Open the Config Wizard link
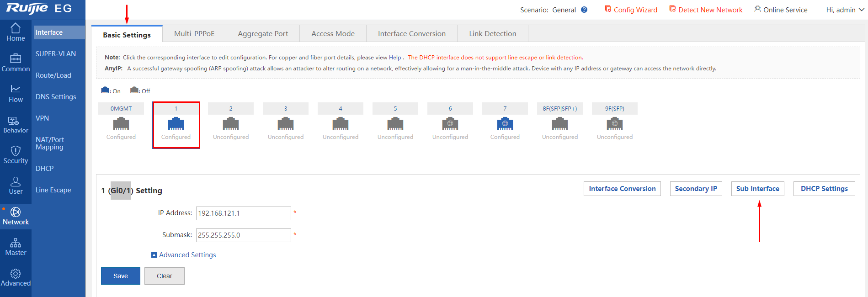 [631, 10]
